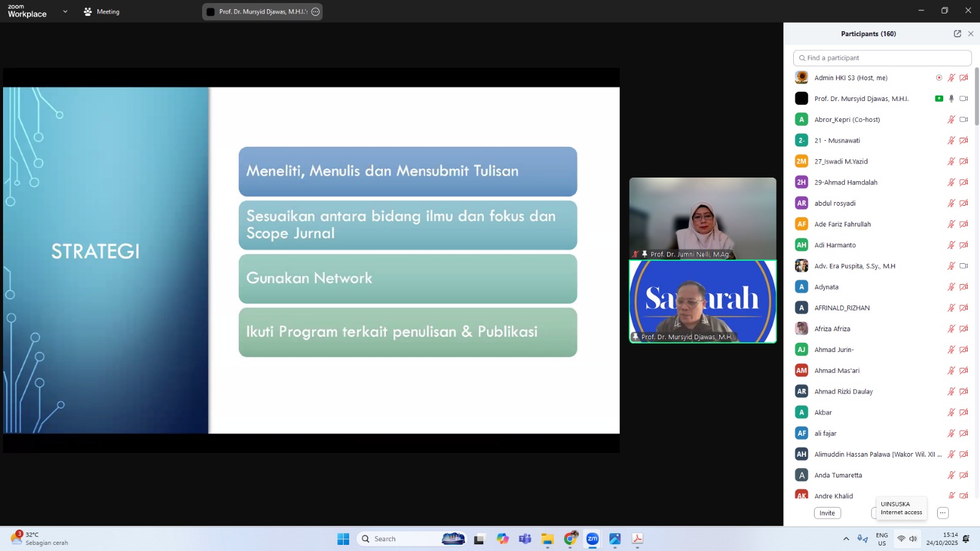Click the Find a participant search field
This screenshot has width=980, height=551.
point(882,58)
